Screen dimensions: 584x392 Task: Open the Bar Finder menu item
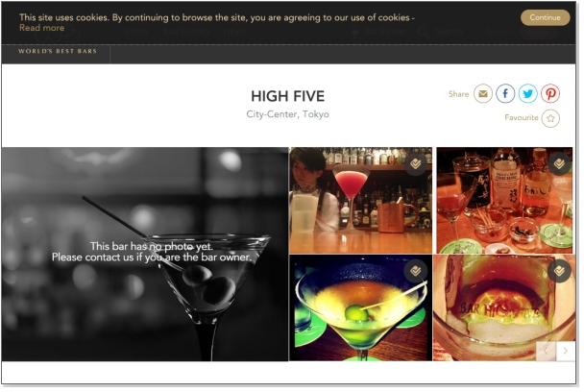[x=379, y=32]
